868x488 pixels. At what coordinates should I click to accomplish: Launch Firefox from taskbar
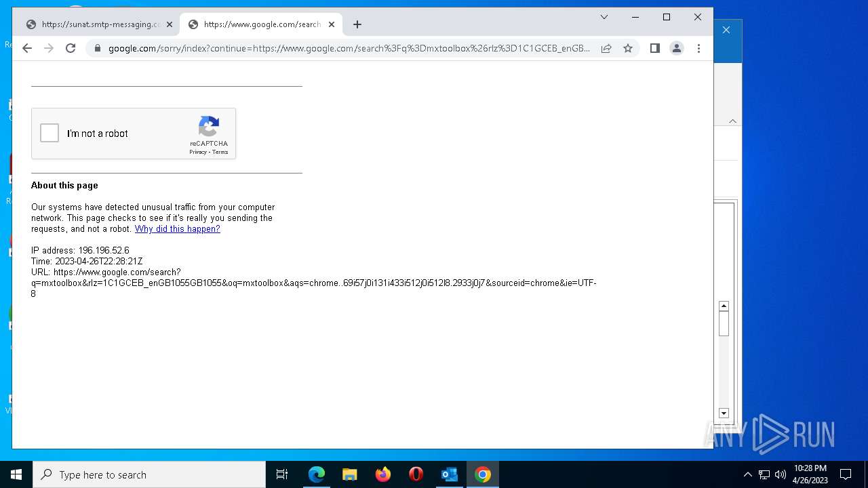point(383,474)
